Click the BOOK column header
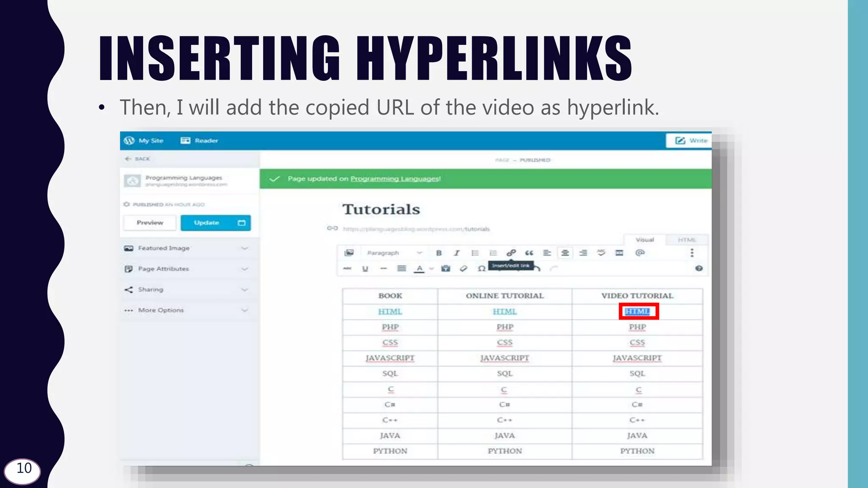868x488 pixels. pos(390,296)
